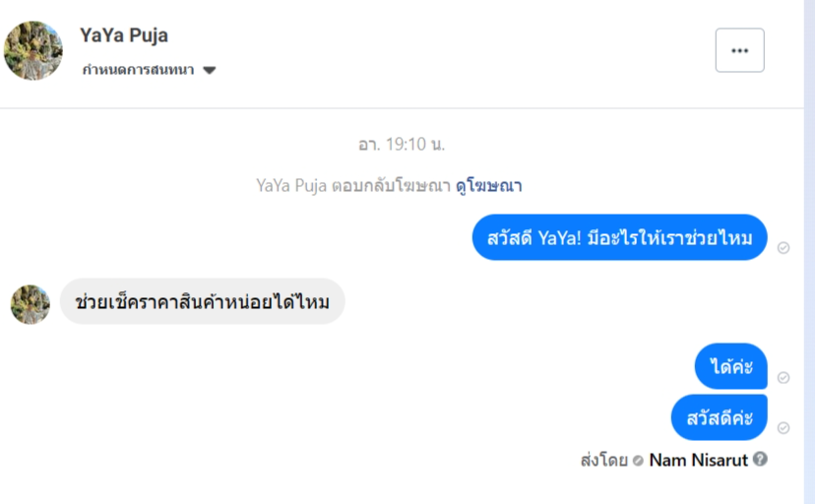Open YaYa Puja's profile name in header
815x504 pixels.
pos(124,35)
